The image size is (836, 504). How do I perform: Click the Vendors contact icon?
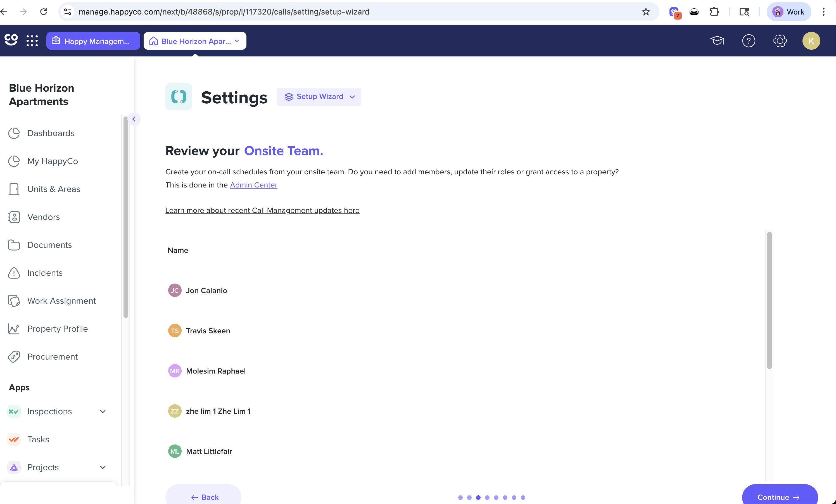coord(14,217)
